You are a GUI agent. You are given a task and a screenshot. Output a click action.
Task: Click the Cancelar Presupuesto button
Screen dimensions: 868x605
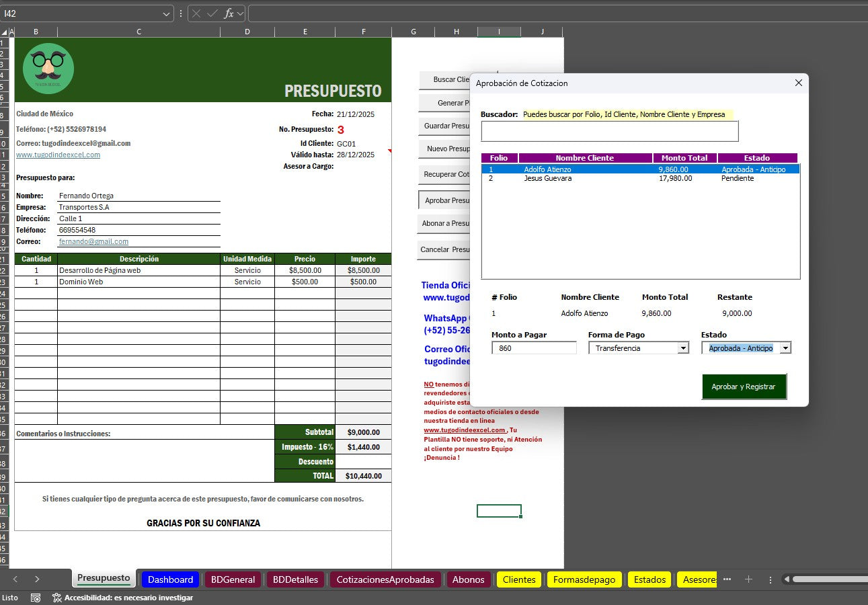[446, 249]
